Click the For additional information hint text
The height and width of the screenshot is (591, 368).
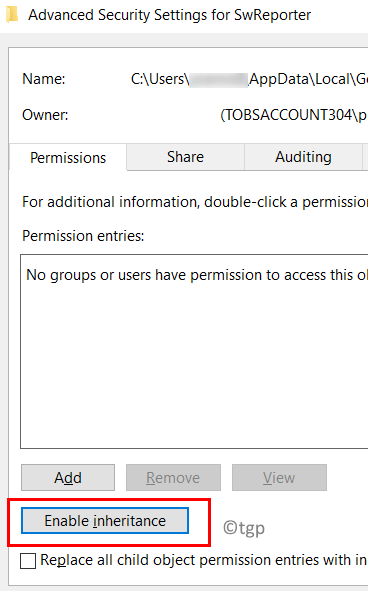195,202
